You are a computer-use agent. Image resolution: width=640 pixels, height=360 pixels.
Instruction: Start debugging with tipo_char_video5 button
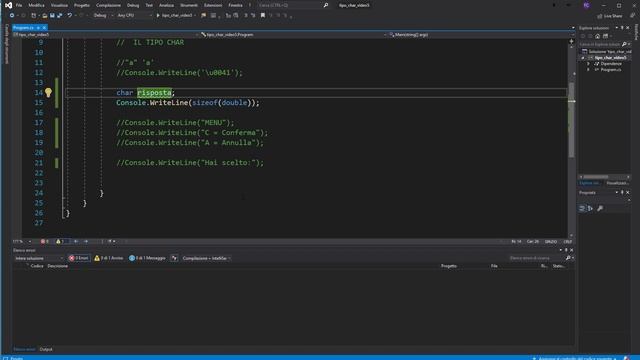[x=176, y=16]
